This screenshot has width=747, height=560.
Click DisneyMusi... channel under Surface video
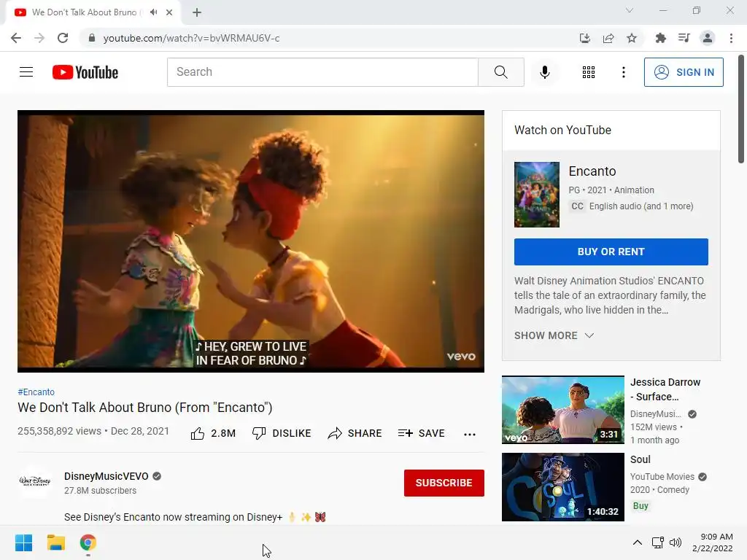coord(656,414)
